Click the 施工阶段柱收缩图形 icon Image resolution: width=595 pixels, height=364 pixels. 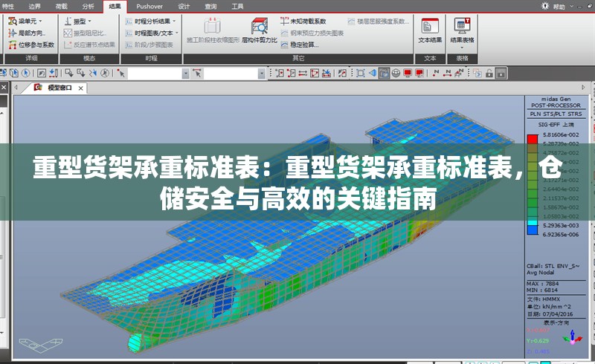click(211, 31)
